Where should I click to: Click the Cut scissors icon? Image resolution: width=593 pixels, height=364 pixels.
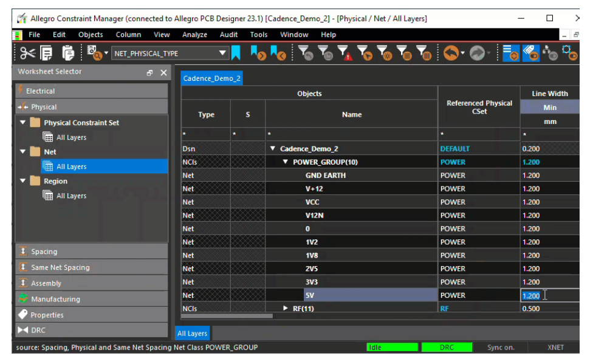pyautogui.click(x=27, y=53)
